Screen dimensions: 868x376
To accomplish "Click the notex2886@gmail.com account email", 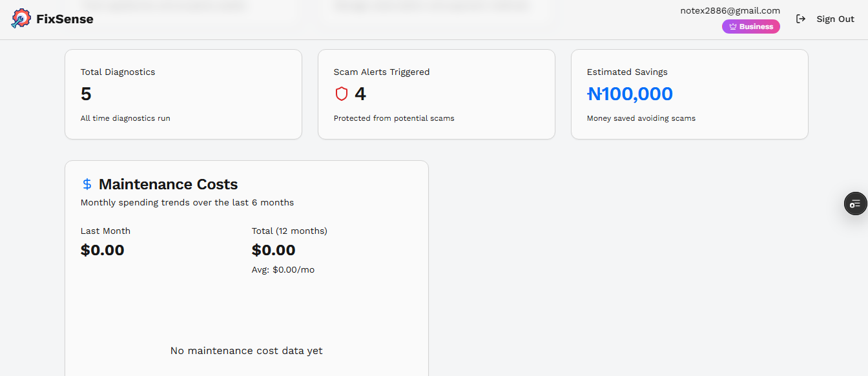I will (730, 10).
